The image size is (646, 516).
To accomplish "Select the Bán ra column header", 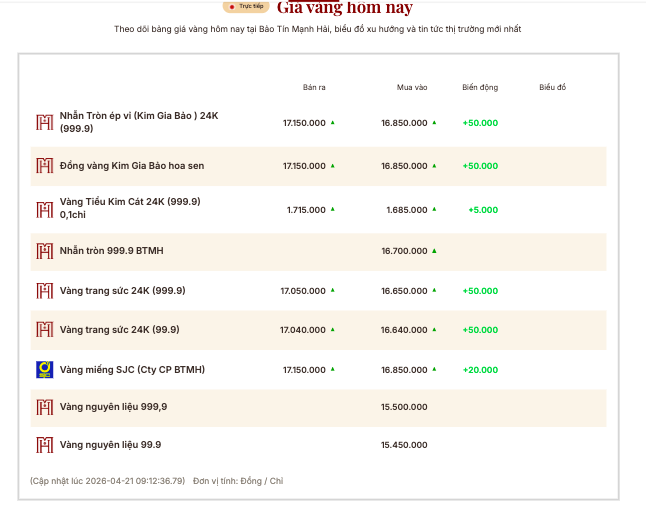I will [x=314, y=88].
